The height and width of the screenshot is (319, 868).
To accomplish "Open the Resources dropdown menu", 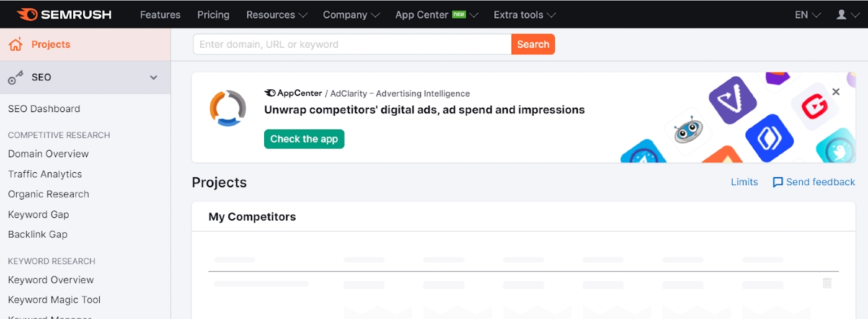I will (x=277, y=15).
